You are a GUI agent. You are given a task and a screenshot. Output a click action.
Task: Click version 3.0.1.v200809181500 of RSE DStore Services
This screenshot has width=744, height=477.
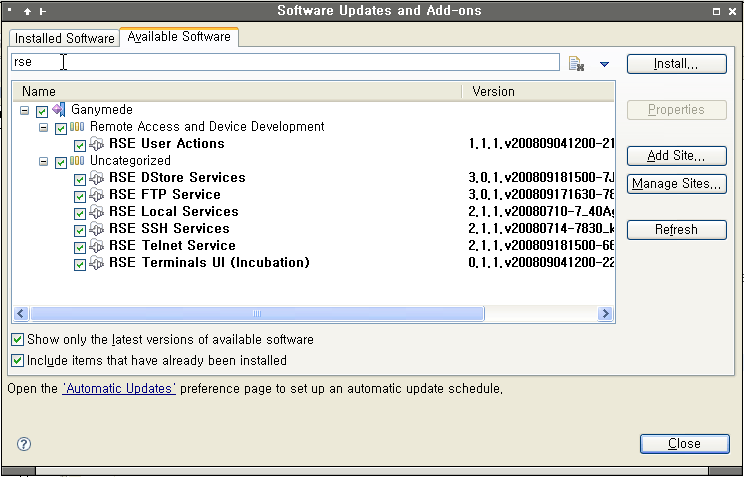click(x=541, y=178)
